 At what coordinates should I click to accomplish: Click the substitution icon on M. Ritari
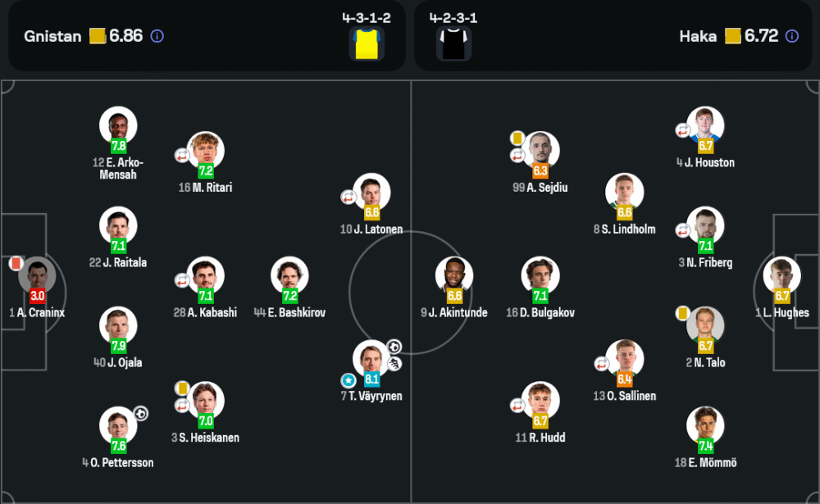[x=182, y=154]
